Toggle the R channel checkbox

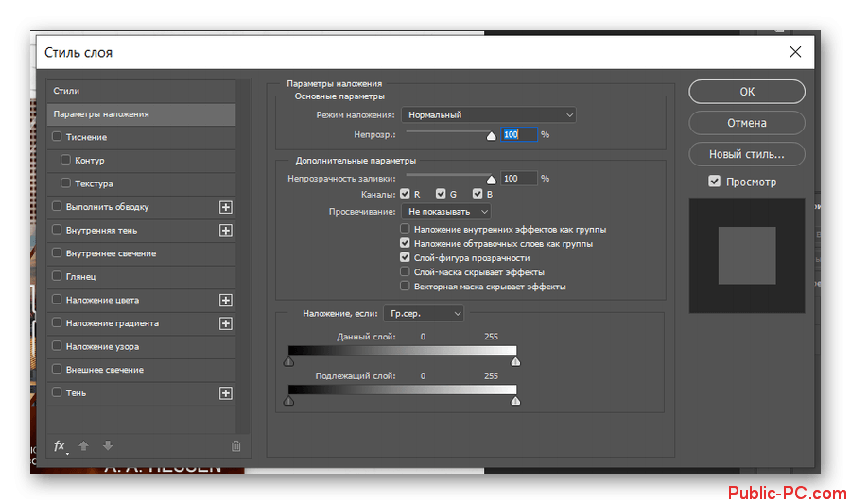point(405,194)
